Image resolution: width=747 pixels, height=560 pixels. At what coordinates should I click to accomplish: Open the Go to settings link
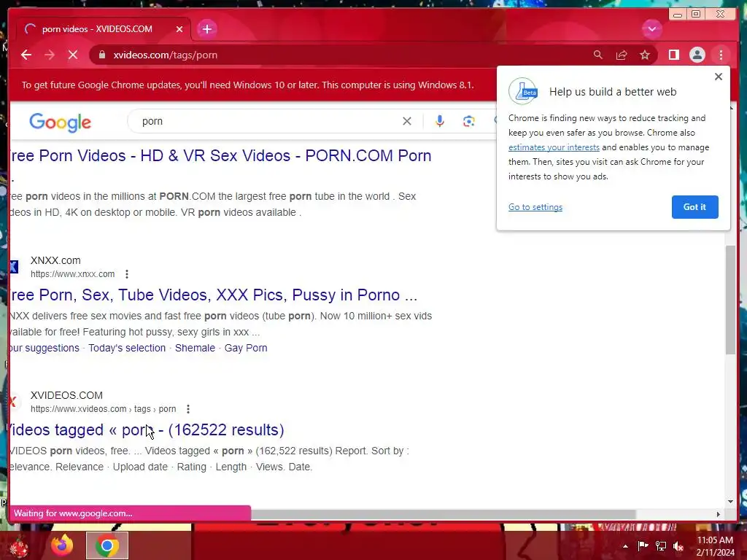click(x=535, y=207)
